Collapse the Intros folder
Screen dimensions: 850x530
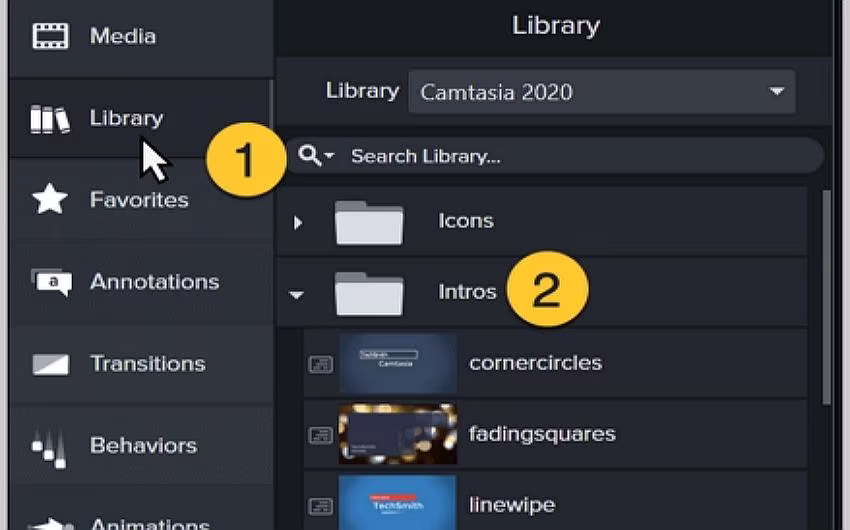(x=297, y=295)
